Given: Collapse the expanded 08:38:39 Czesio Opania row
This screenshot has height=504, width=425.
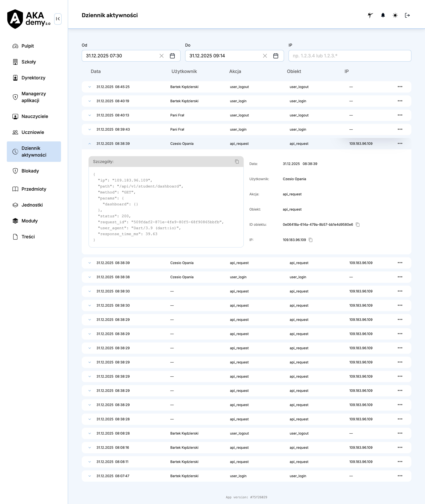Looking at the screenshot, I should point(90,144).
